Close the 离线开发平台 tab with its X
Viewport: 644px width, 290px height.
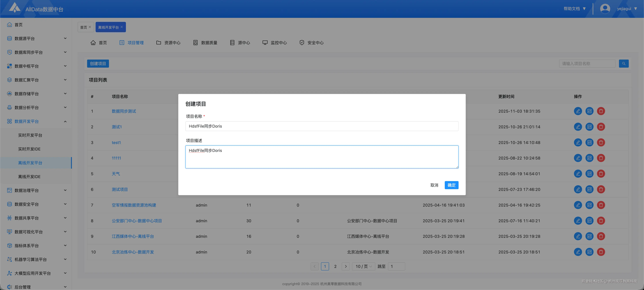(122, 27)
